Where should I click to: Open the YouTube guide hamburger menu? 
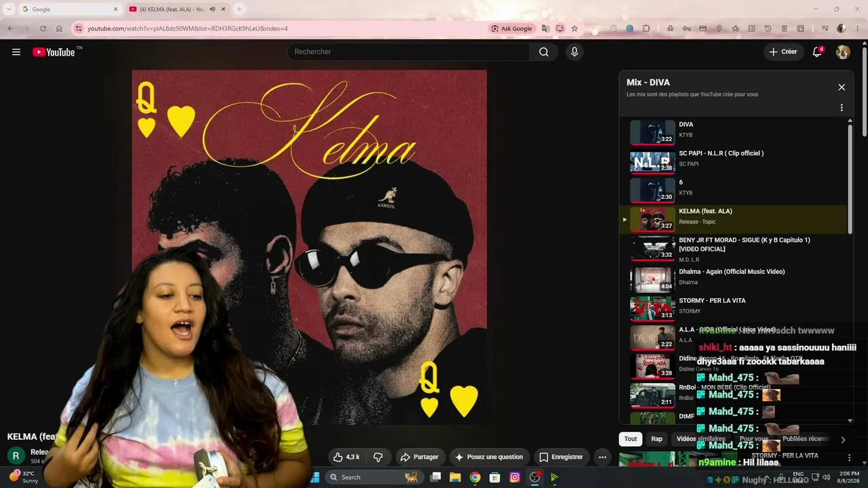[16, 52]
